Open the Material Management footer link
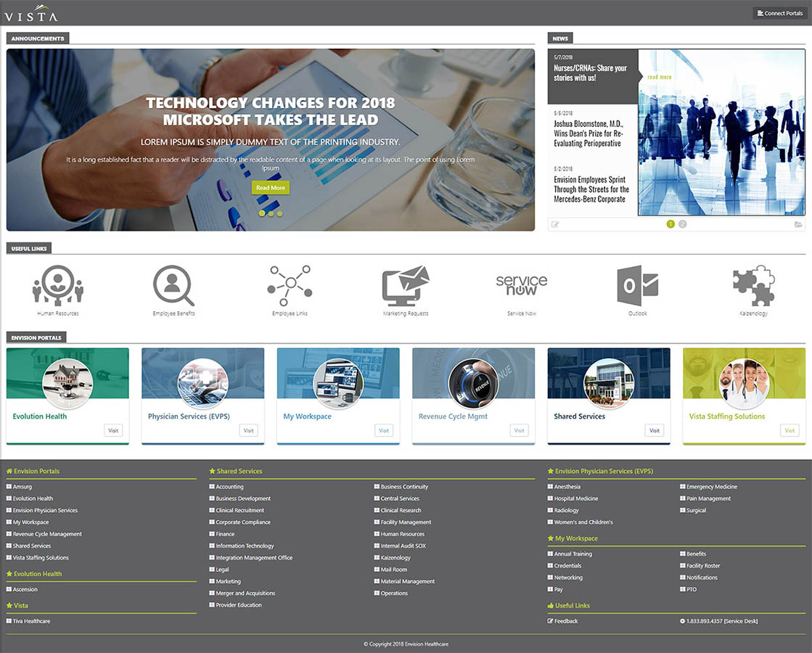The image size is (812, 653). tap(408, 582)
